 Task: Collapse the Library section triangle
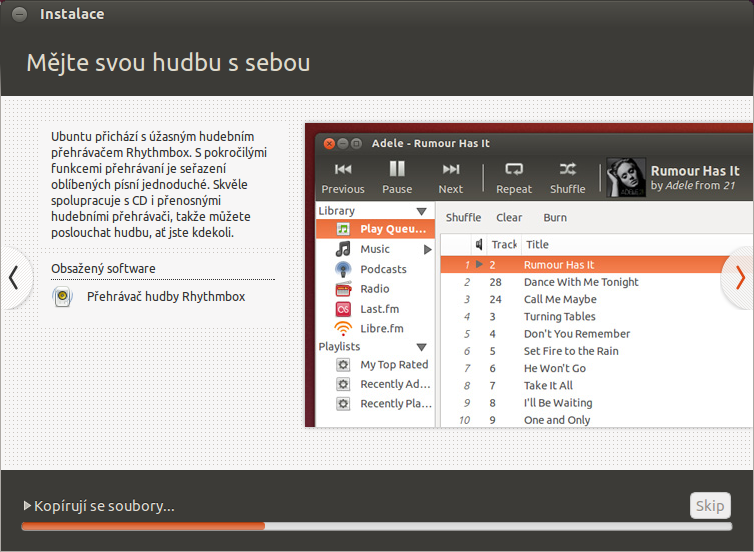[x=422, y=212]
